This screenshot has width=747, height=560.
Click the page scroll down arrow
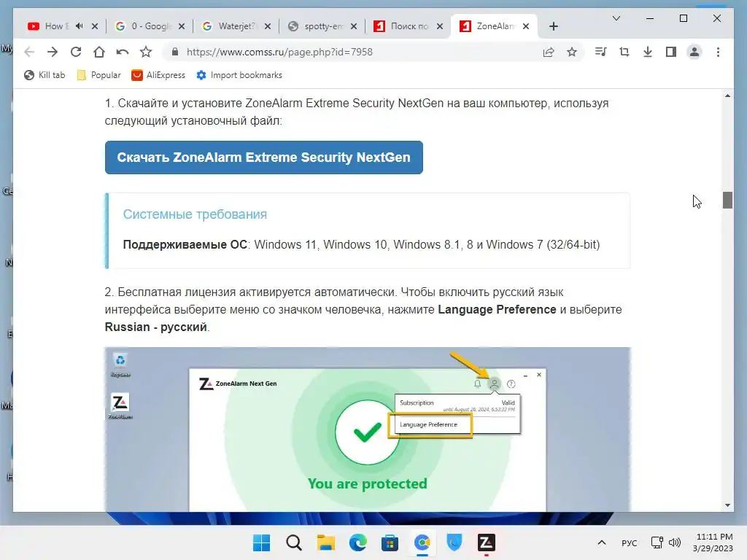point(727,505)
